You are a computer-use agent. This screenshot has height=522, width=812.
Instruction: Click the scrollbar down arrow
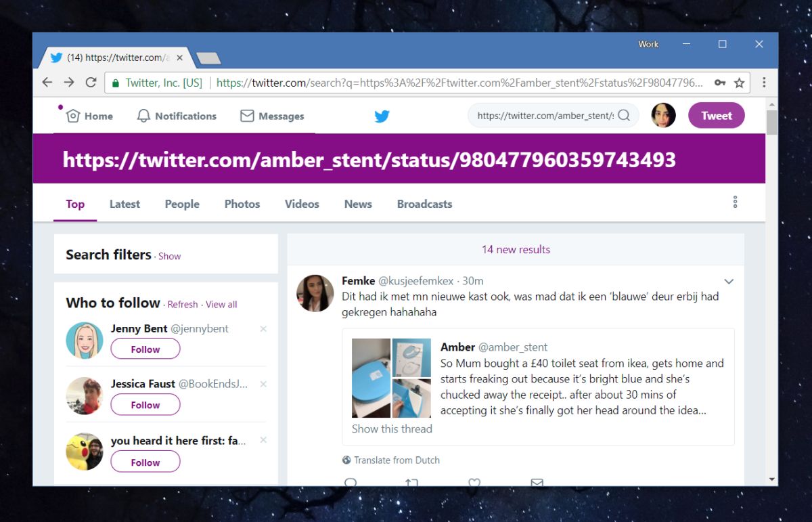point(771,479)
